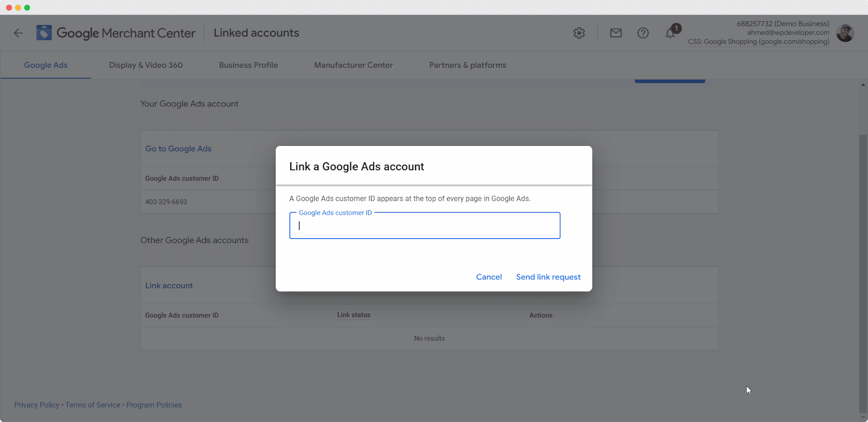Image resolution: width=868 pixels, height=422 pixels.
Task: Click the vertical scrollbar on the page
Action: (x=863, y=274)
